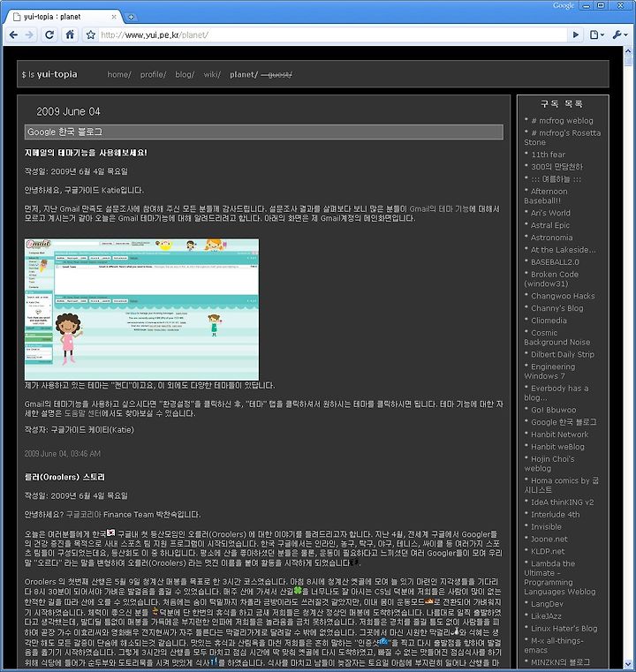Open the Channy's Blog feed link
636x672 pixels.
click(x=557, y=308)
